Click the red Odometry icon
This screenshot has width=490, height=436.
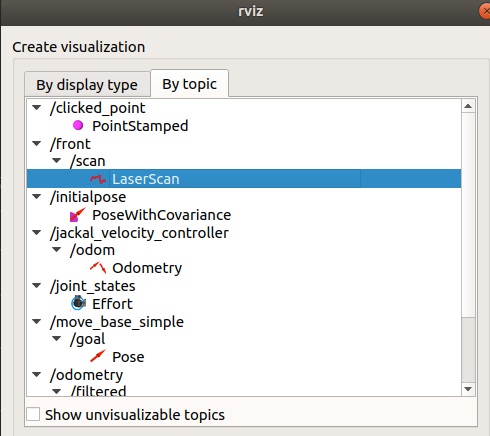pos(98,268)
